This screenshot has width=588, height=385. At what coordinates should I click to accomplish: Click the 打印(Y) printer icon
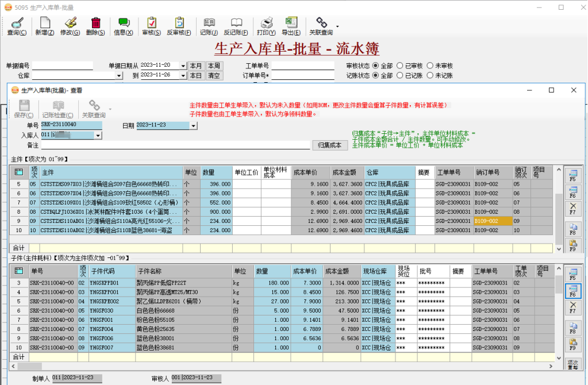click(x=266, y=26)
